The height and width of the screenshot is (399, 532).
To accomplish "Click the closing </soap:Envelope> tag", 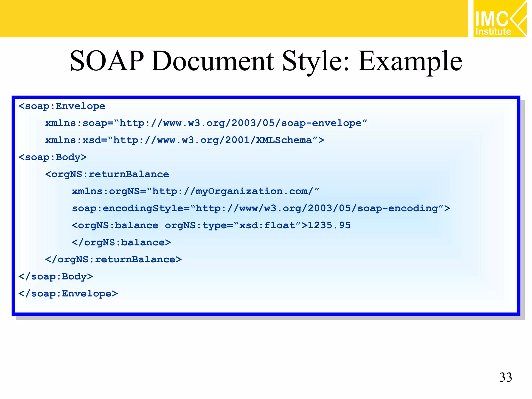I will point(68,294).
